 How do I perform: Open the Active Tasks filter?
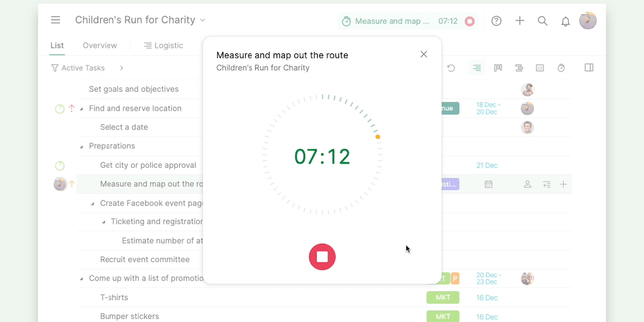[78, 68]
